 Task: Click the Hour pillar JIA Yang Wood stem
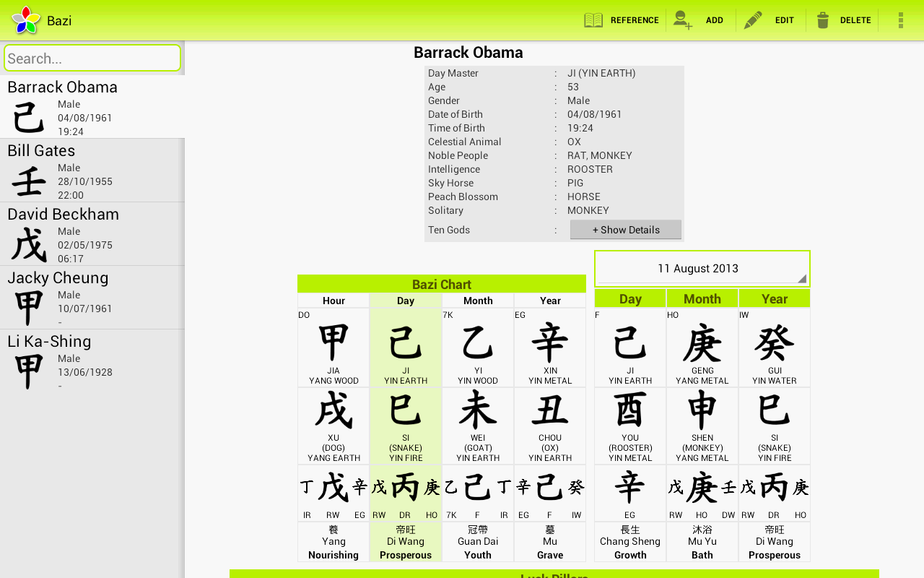point(334,348)
